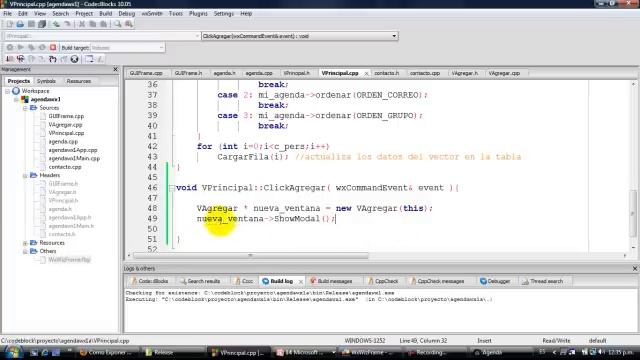Click the Replace toolbar icon
This screenshot has width=640, height=360.
pos(129,24)
